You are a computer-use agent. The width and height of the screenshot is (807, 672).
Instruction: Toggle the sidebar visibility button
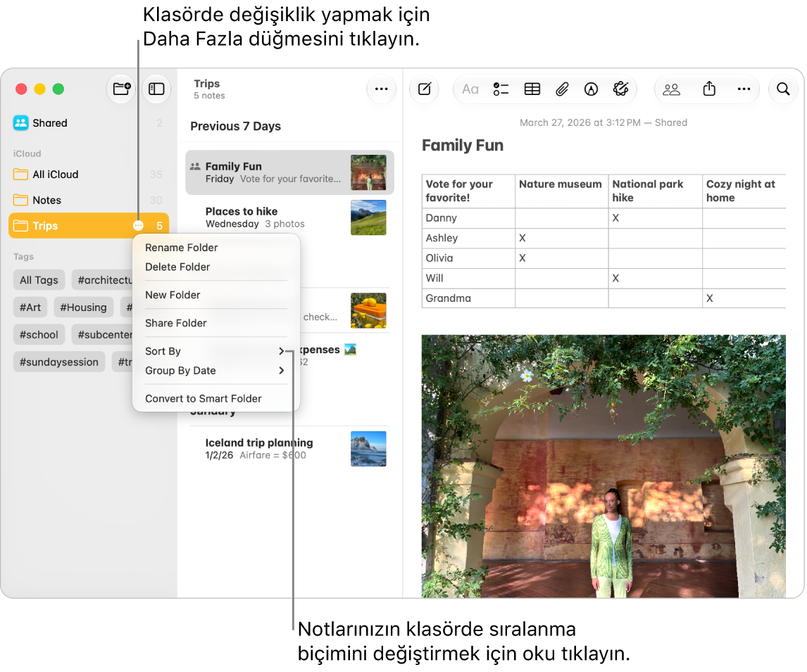pos(156,89)
